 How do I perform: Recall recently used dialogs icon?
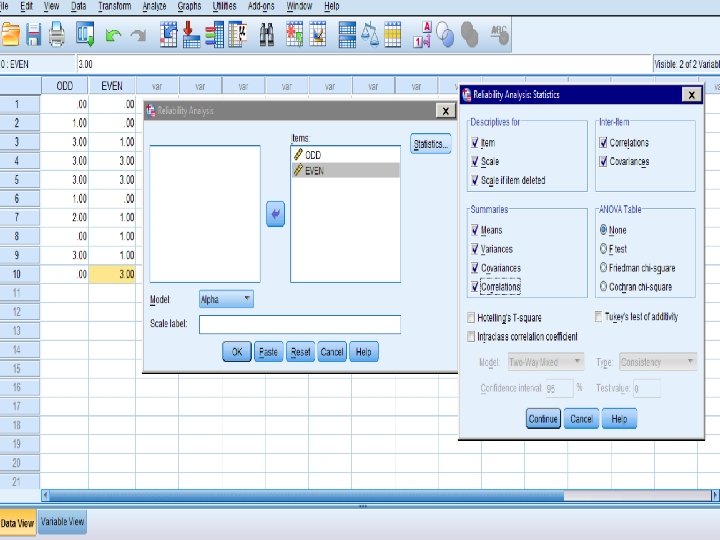(85, 34)
